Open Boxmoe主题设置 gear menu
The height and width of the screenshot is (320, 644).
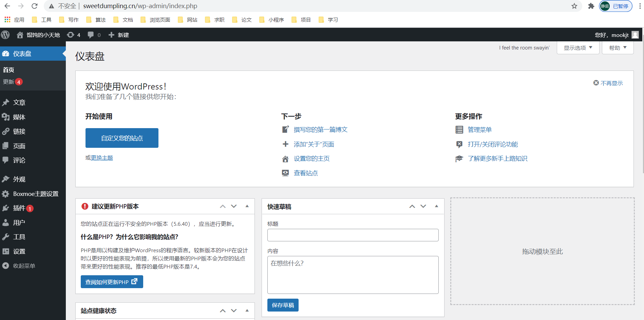[33, 194]
